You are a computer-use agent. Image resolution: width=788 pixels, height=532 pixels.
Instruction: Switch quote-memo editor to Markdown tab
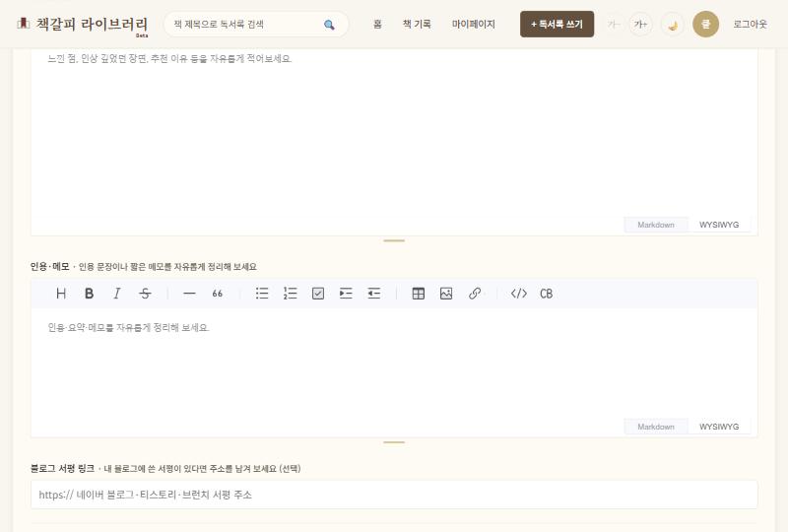click(x=656, y=427)
